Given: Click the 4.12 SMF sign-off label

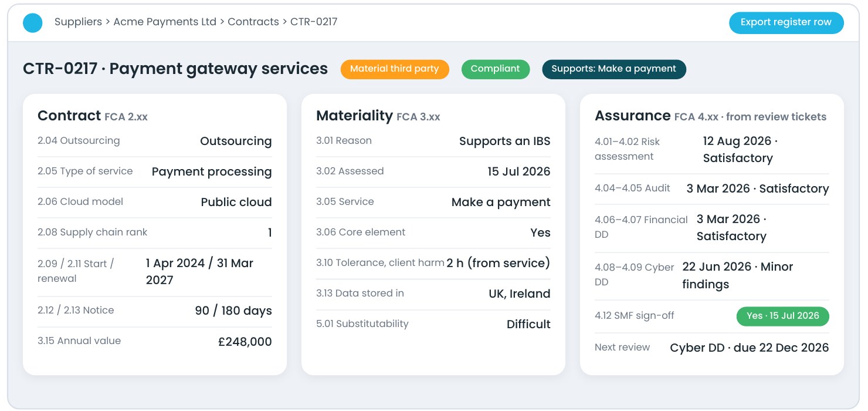Looking at the screenshot, I should (635, 316).
